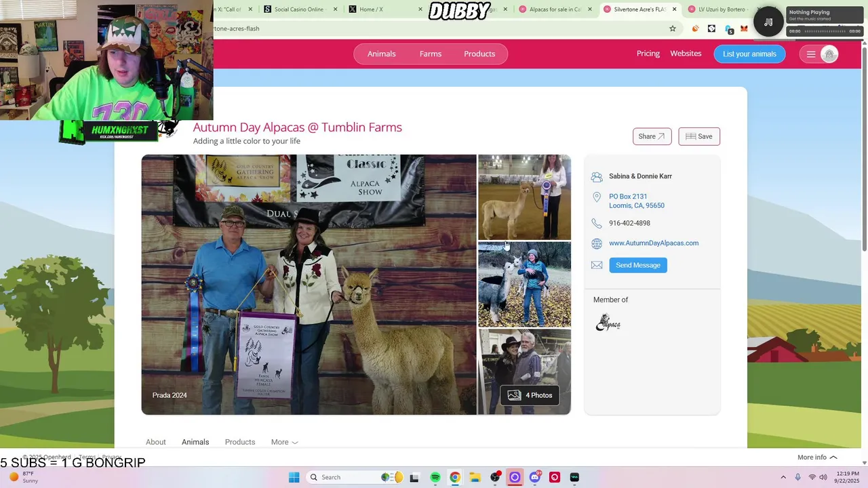Open Google Chrome from the taskbar
Viewport: 868px width, 488px height.
pos(455,477)
